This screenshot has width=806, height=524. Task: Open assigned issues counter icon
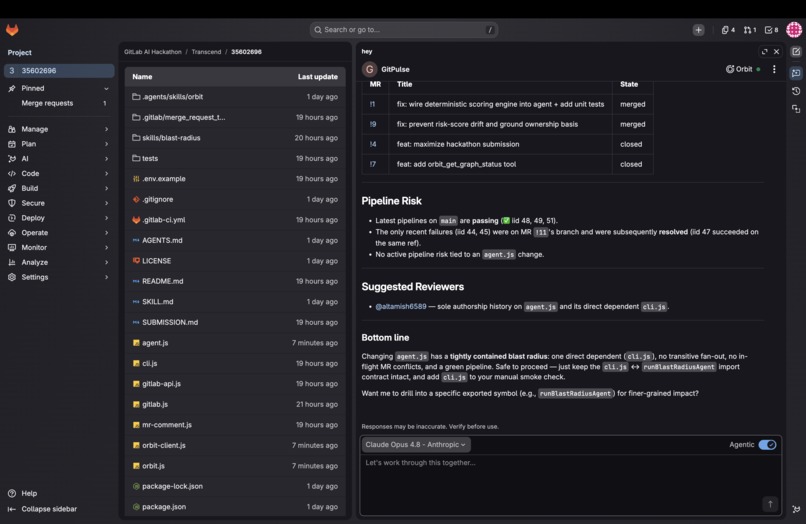click(x=728, y=30)
